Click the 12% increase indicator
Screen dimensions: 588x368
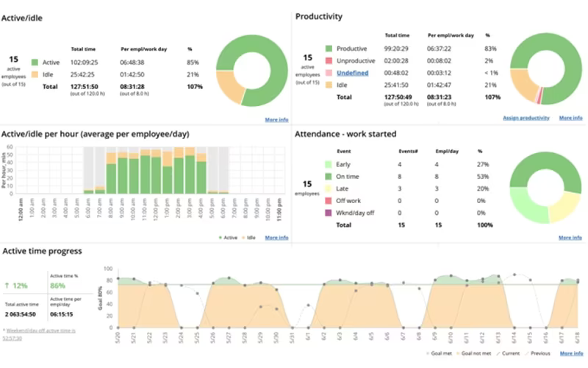tap(16, 286)
